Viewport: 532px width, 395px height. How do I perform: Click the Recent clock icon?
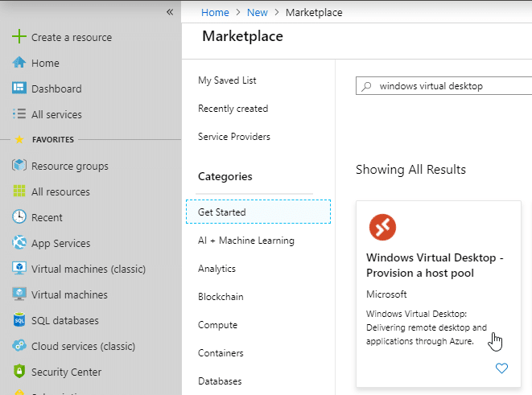pyautogui.click(x=19, y=216)
